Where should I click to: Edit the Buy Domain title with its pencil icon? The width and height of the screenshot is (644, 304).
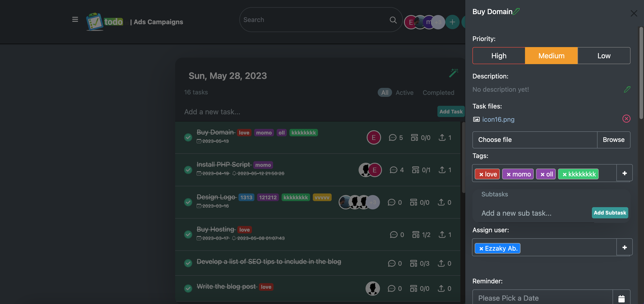[x=516, y=11]
